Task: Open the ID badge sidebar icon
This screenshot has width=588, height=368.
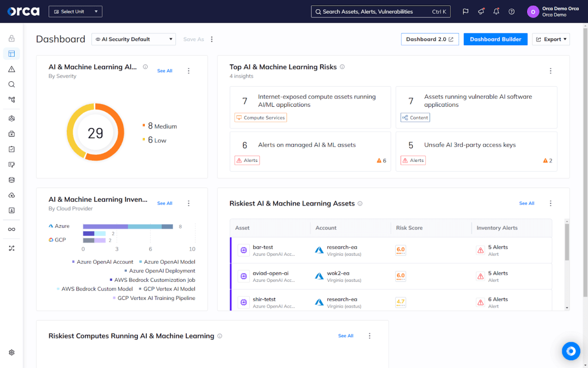Action: (x=11, y=210)
